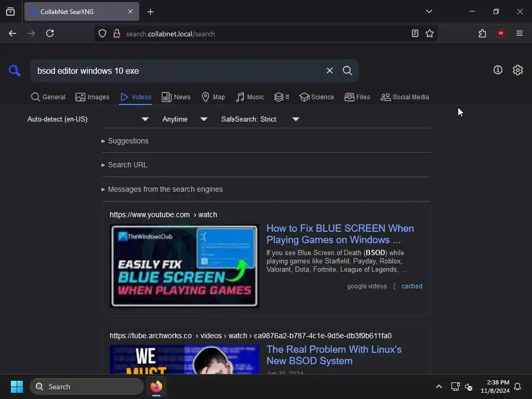Open first result options dots
532x399 pixels.
(x=394, y=286)
